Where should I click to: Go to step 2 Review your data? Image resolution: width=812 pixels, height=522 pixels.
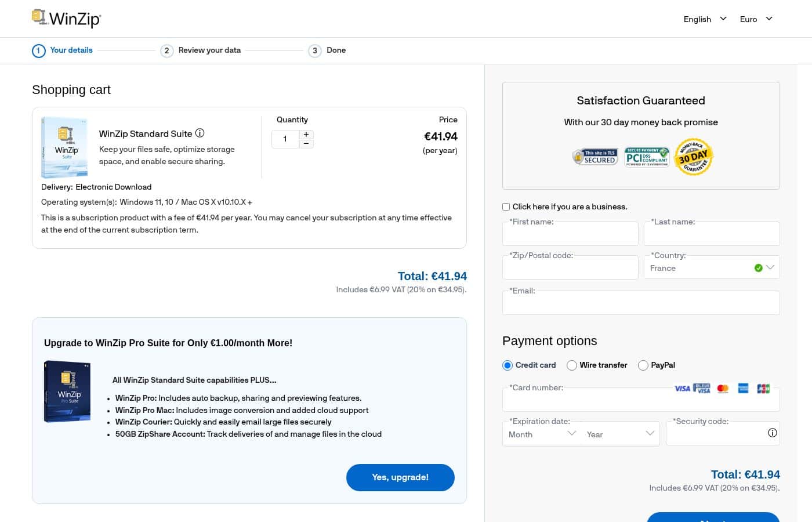coord(201,50)
